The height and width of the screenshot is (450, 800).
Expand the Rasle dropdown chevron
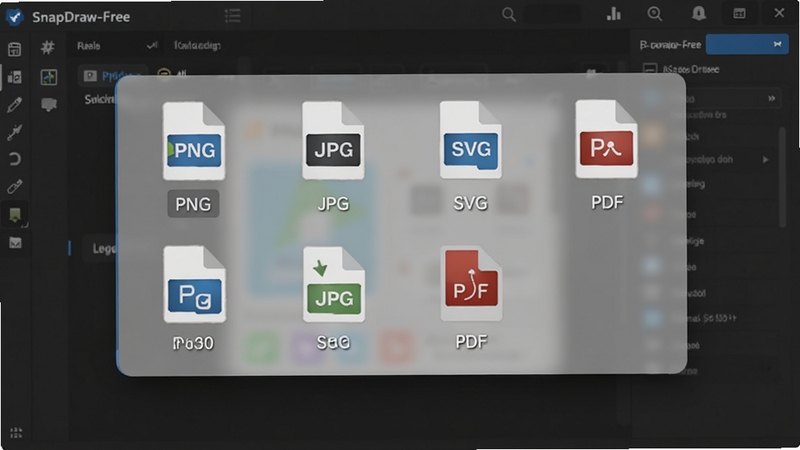(x=152, y=46)
